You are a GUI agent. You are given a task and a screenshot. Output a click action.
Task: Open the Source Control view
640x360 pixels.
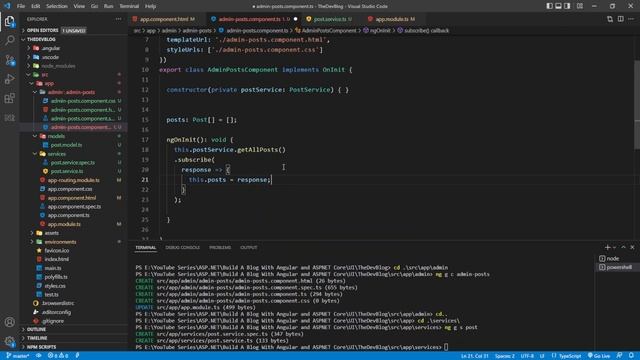9,60
